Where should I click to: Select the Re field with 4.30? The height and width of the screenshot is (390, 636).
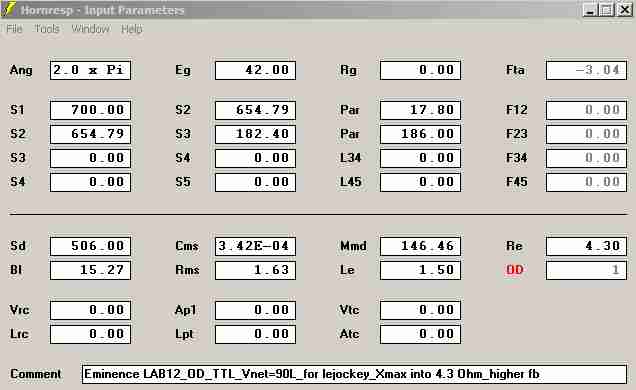click(x=587, y=246)
